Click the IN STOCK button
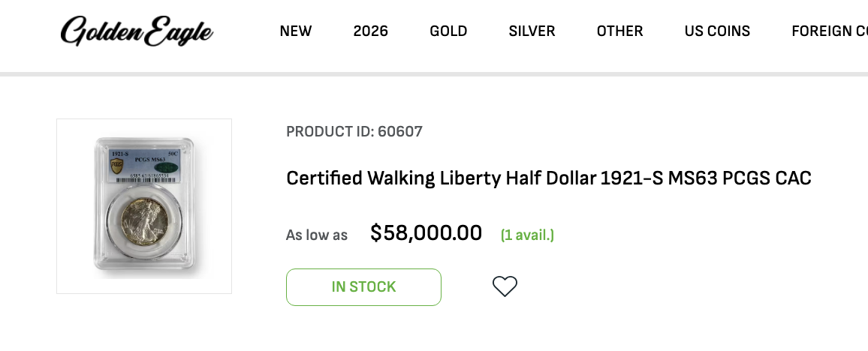This screenshot has width=868, height=351. [x=363, y=287]
